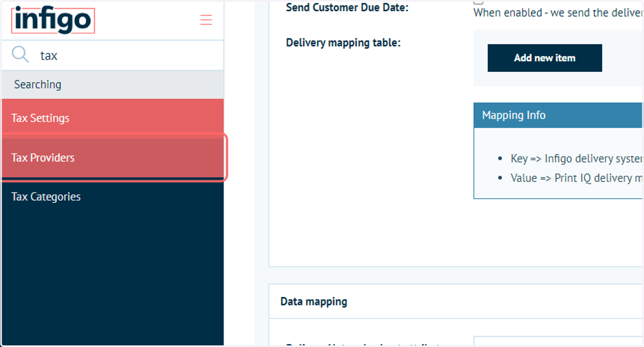Screen dimensions: 644x347
Task: Click the 'When enabled' description text
Action: point(558,13)
